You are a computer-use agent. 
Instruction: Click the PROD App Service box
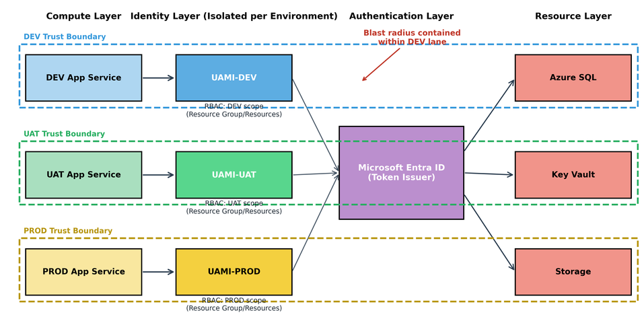point(83,272)
